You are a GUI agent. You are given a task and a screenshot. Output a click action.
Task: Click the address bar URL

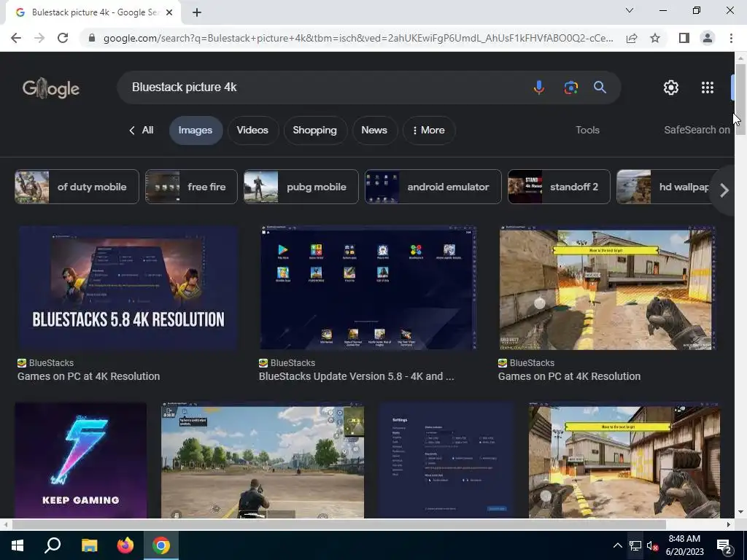coord(358,38)
